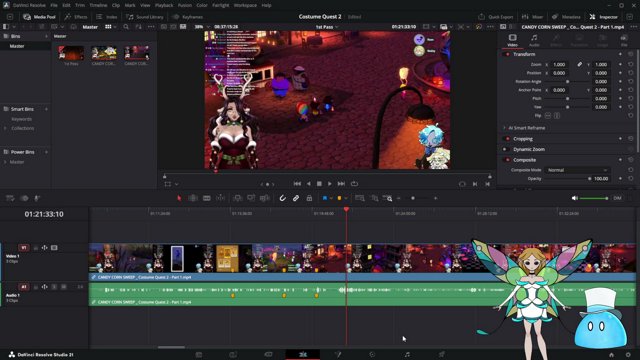Toggle the Cropping section enable dot
This screenshot has height=360, width=640.
pos(508,139)
